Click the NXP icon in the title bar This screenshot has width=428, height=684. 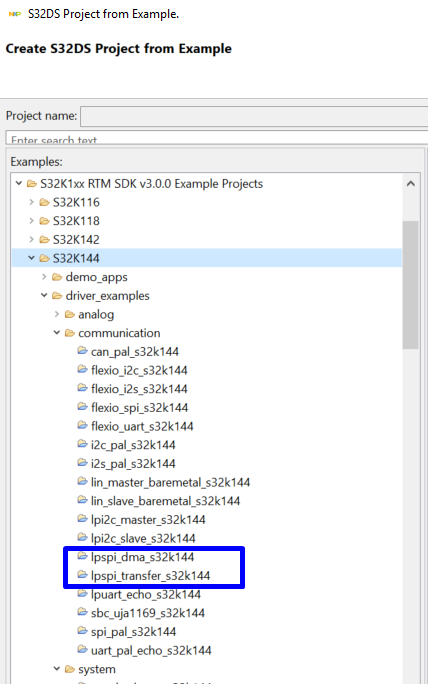14,14
